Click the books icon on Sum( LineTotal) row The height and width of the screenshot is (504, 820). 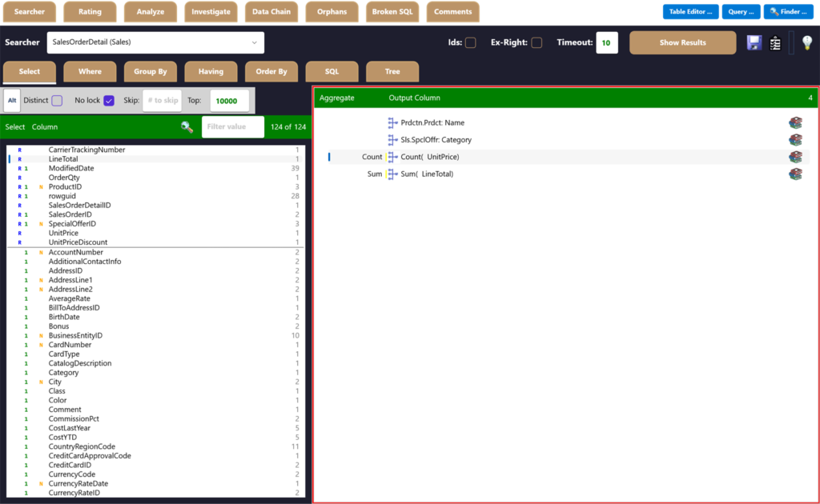click(795, 174)
